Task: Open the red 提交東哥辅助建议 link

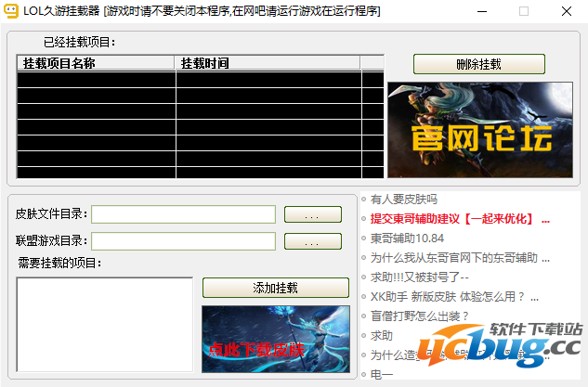Action: 460,218
